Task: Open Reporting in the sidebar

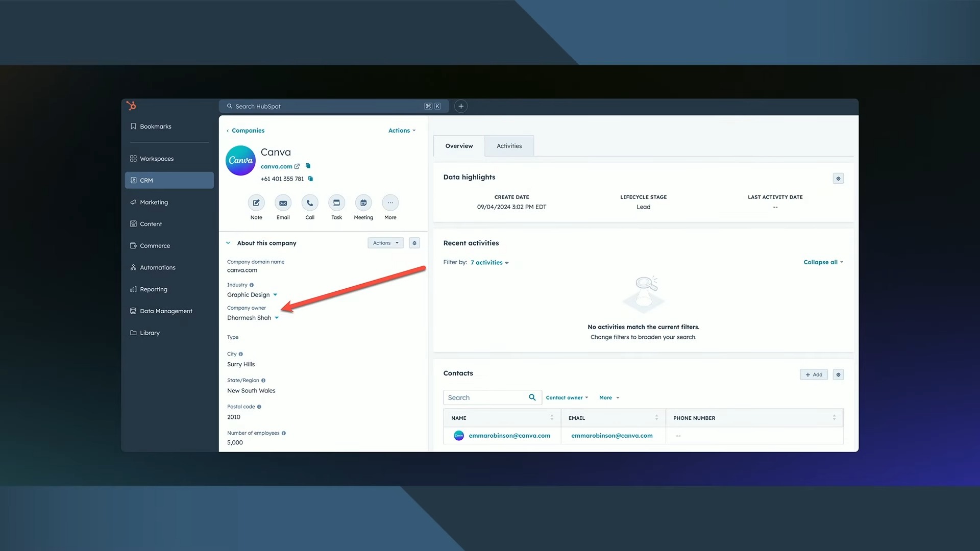Action: pyautogui.click(x=153, y=289)
